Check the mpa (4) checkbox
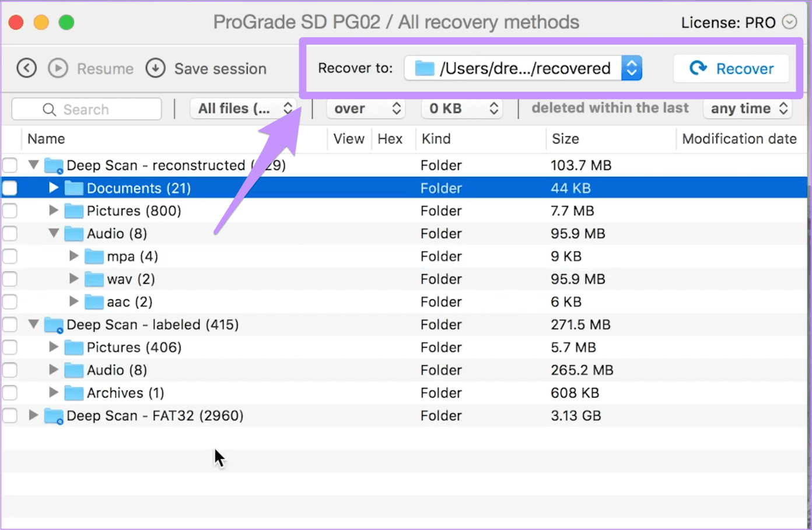This screenshot has width=812, height=530. click(x=10, y=257)
